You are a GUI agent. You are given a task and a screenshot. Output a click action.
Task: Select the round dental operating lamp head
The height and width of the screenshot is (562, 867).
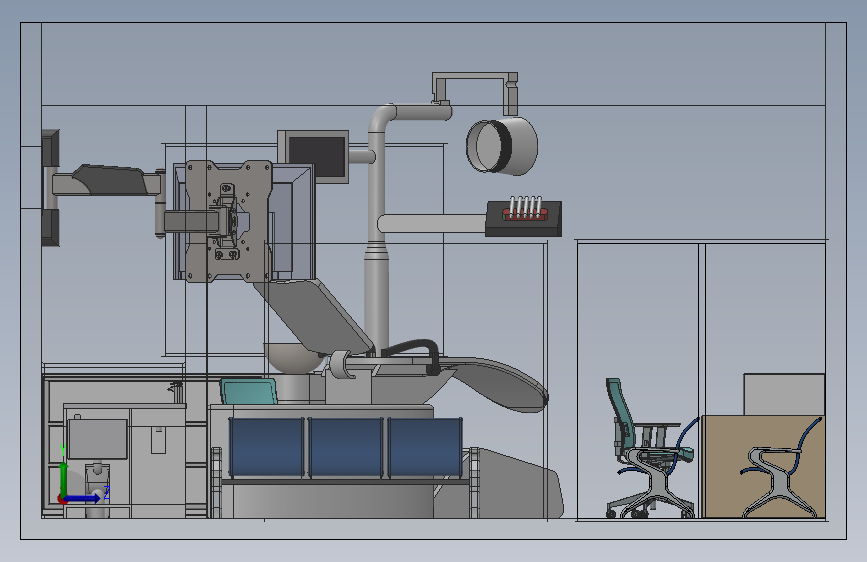(502, 146)
